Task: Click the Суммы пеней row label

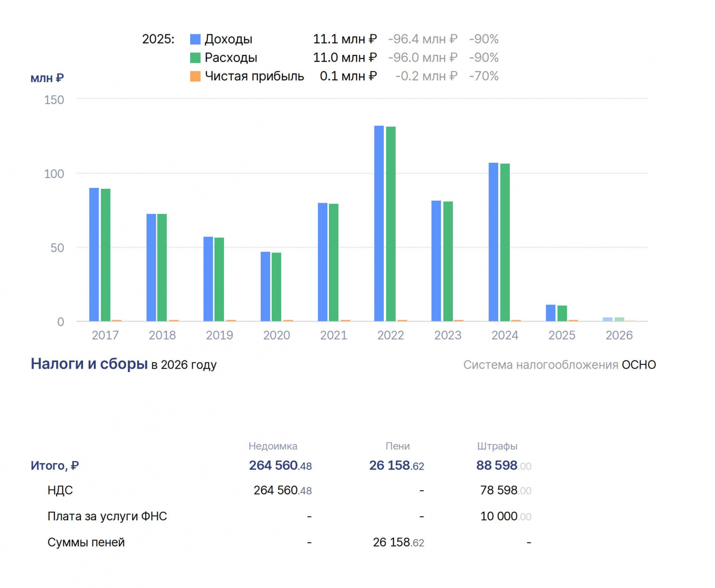Action: [x=86, y=542]
